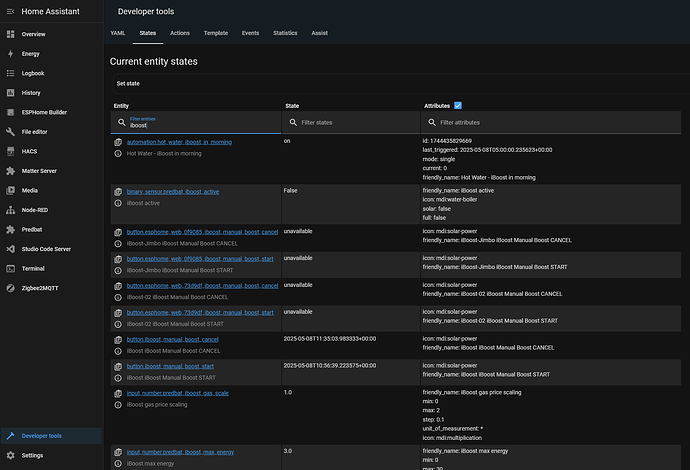Focus the Filter attributes field
The height and width of the screenshot is (470, 690).
click(551, 122)
